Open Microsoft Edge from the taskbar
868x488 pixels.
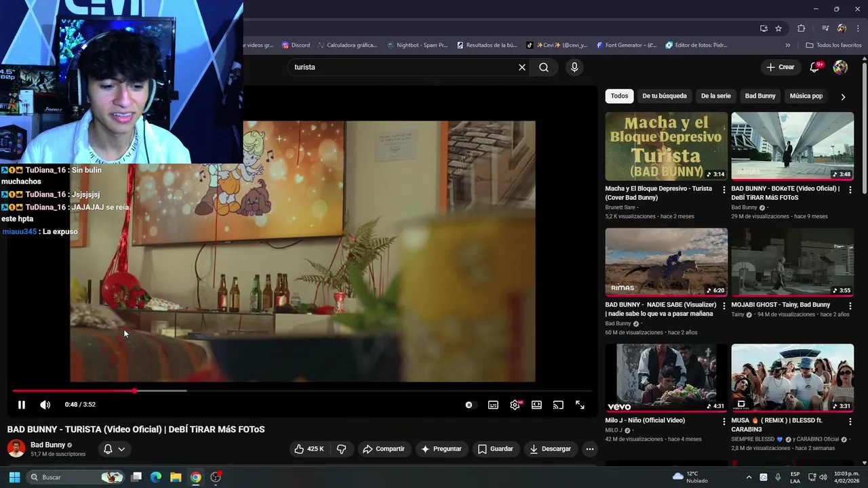(x=156, y=477)
